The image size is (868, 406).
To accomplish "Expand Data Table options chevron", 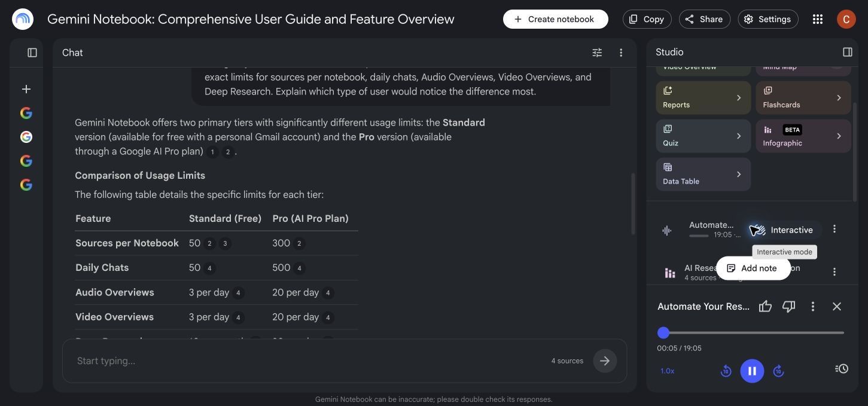I will pyautogui.click(x=739, y=174).
